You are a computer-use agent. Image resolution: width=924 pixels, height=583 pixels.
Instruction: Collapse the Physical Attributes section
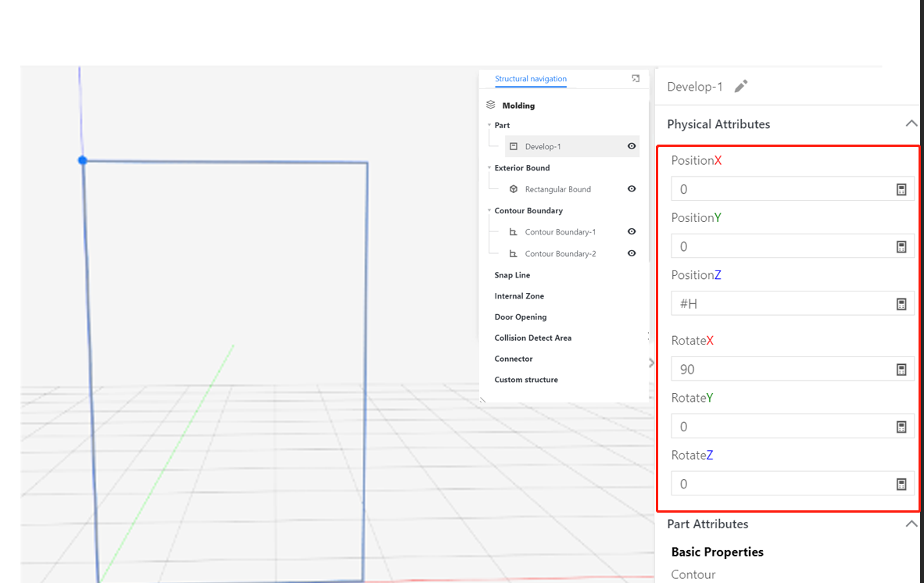911,123
